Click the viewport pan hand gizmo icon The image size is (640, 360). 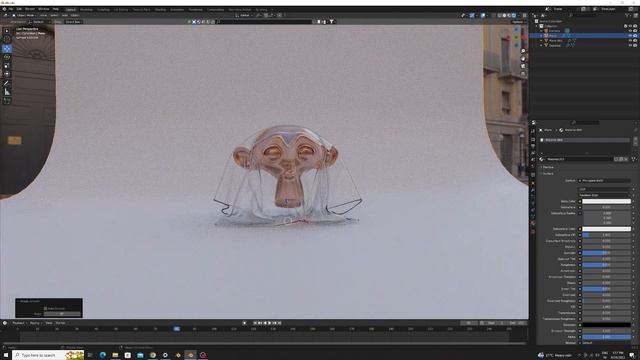tap(523, 58)
